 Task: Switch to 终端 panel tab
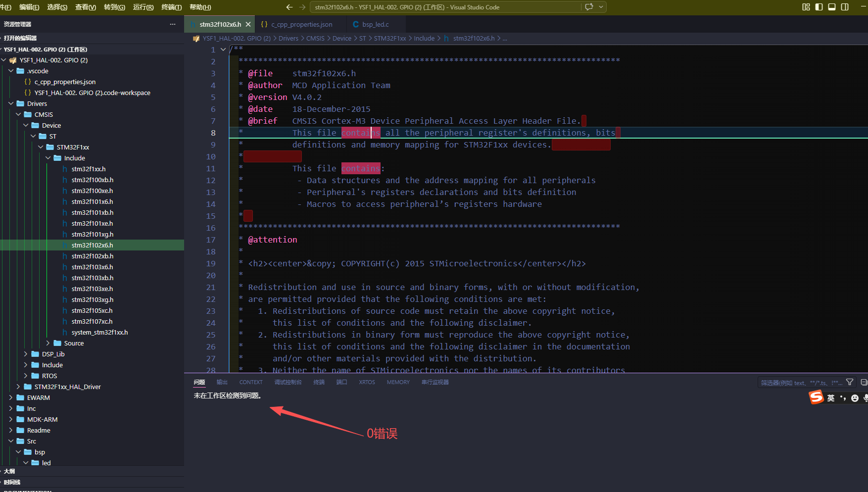tap(319, 382)
